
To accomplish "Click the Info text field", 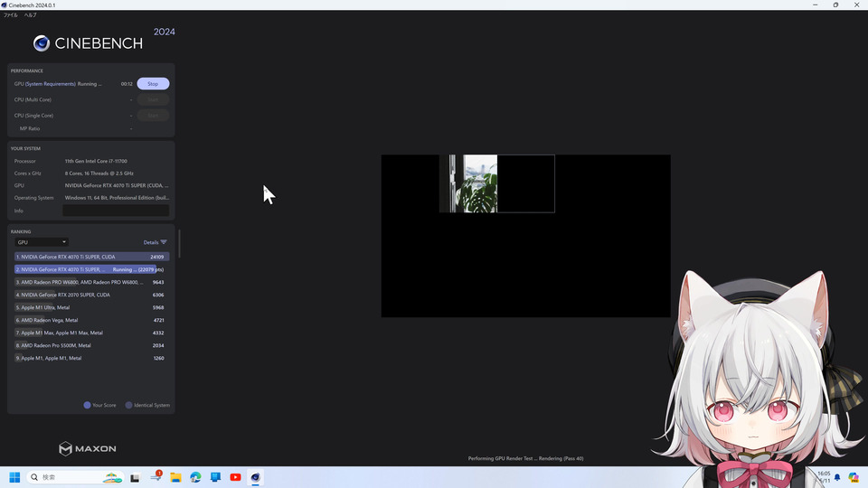I will click(x=116, y=211).
